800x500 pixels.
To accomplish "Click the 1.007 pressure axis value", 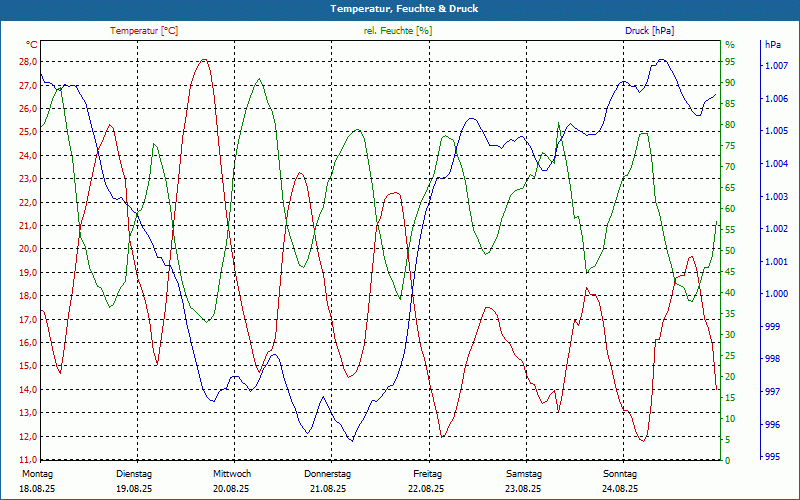I will click(x=775, y=66).
